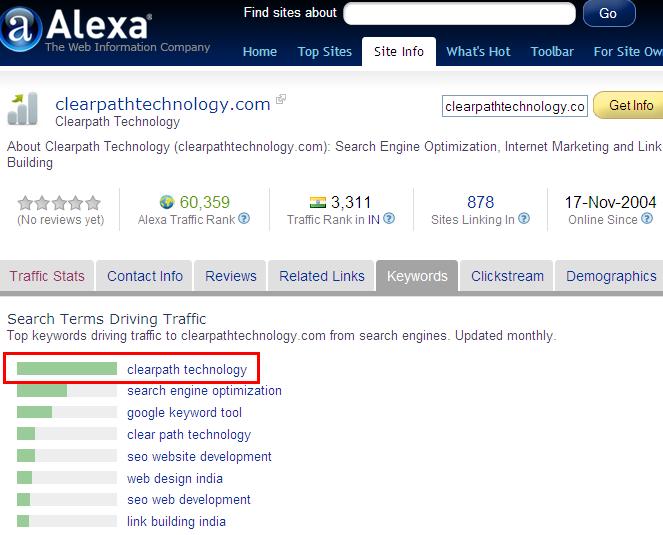
Task: Click the Search Terms Driving Traffic heading
Action: click(107, 319)
